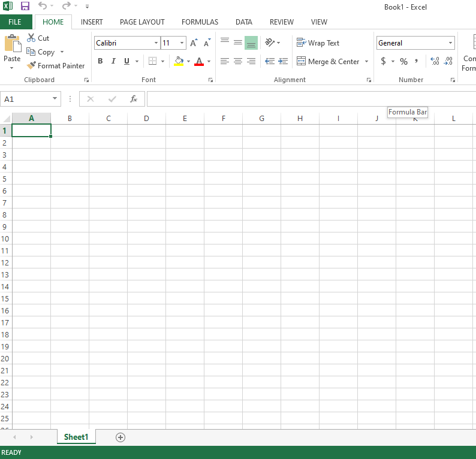Switch to the INSERT ribbon tab

pyautogui.click(x=92, y=22)
